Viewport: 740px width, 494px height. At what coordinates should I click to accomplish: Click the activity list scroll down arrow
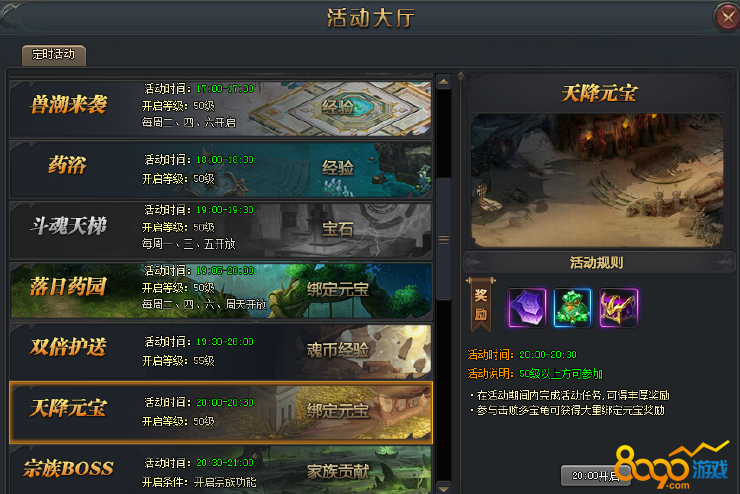point(444,487)
